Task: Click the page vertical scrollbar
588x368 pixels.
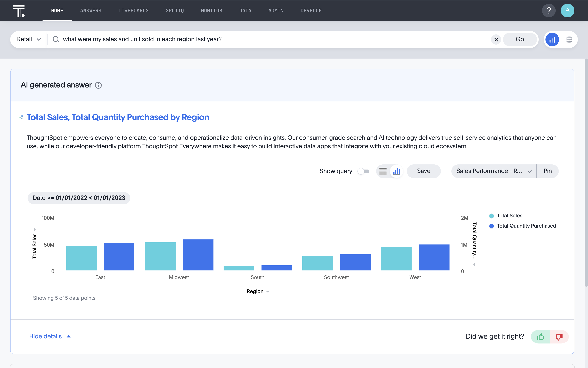Action: 586,173
